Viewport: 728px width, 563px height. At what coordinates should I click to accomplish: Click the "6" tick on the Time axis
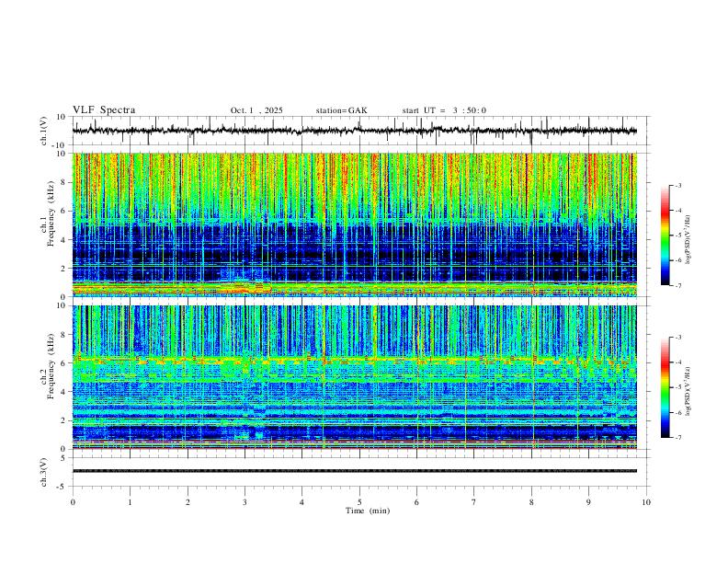pyautogui.click(x=416, y=502)
